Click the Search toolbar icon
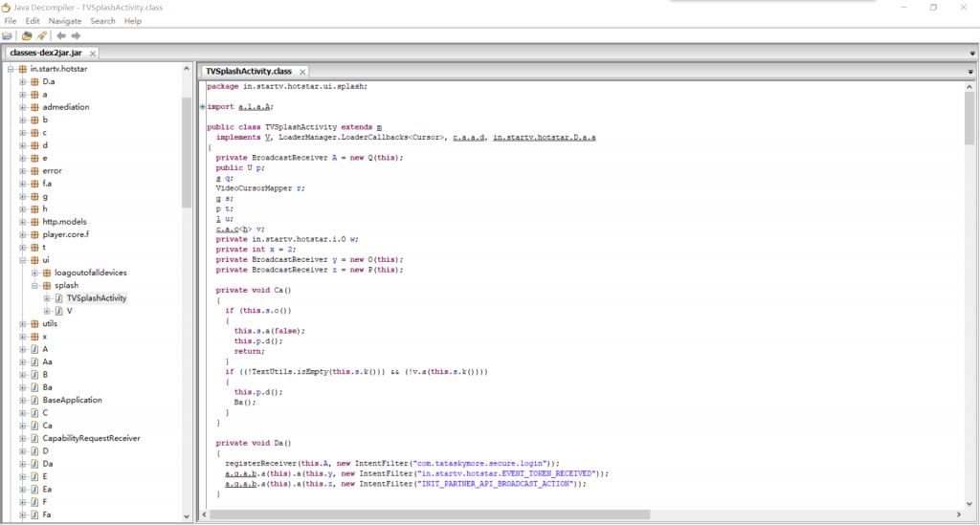980x525 pixels. (41, 36)
